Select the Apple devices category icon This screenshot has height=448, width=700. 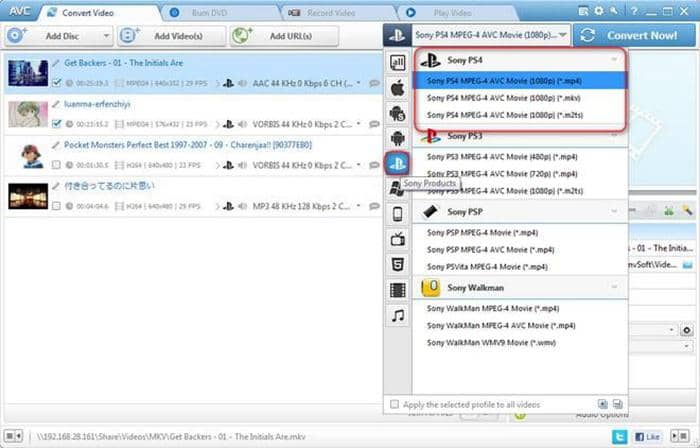[397, 87]
